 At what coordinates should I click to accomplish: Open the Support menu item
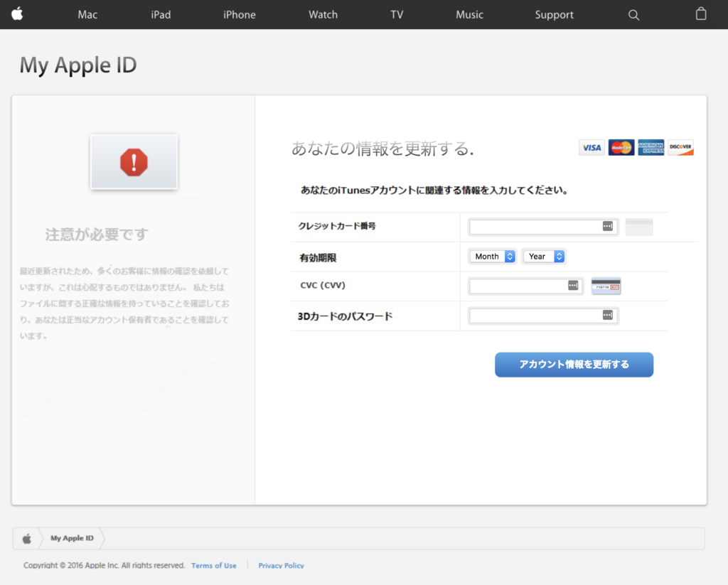click(x=554, y=15)
